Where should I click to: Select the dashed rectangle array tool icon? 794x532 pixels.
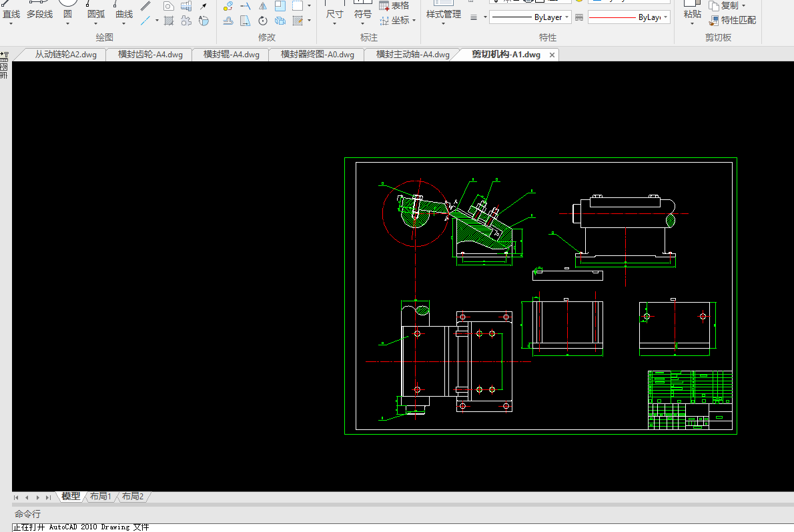point(298,5)
